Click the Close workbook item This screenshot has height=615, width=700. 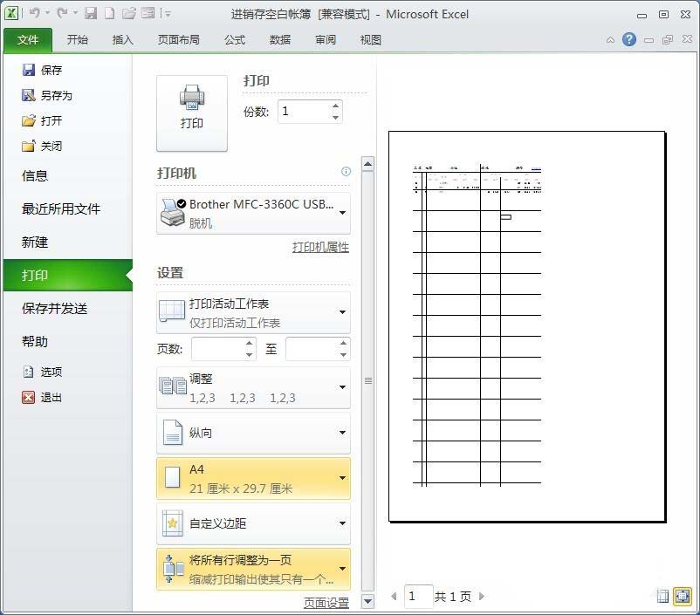click(42, 146)
